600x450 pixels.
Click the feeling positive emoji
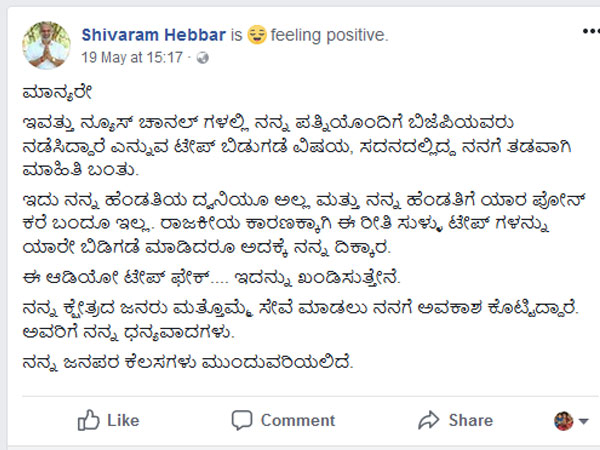[x=256, y=35]
